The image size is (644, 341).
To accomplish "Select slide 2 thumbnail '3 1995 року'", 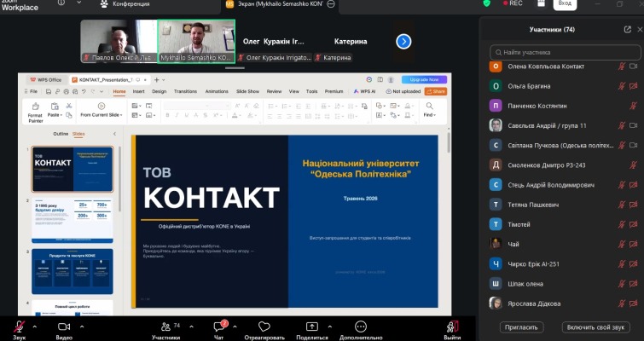I will [x=73, y=220].
